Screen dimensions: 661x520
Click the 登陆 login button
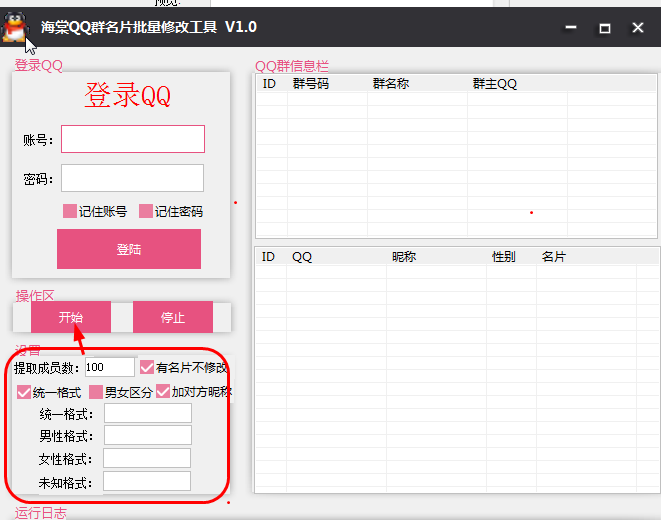[x=129, y=249]
